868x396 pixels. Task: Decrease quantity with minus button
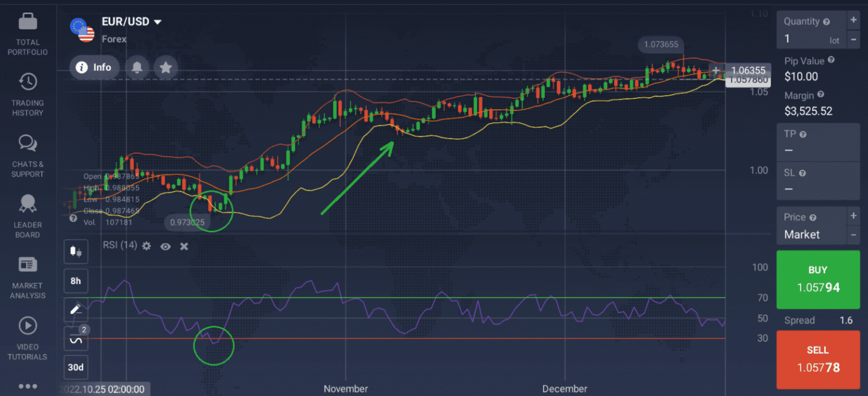pyautogui.click(x=853, y=40)
